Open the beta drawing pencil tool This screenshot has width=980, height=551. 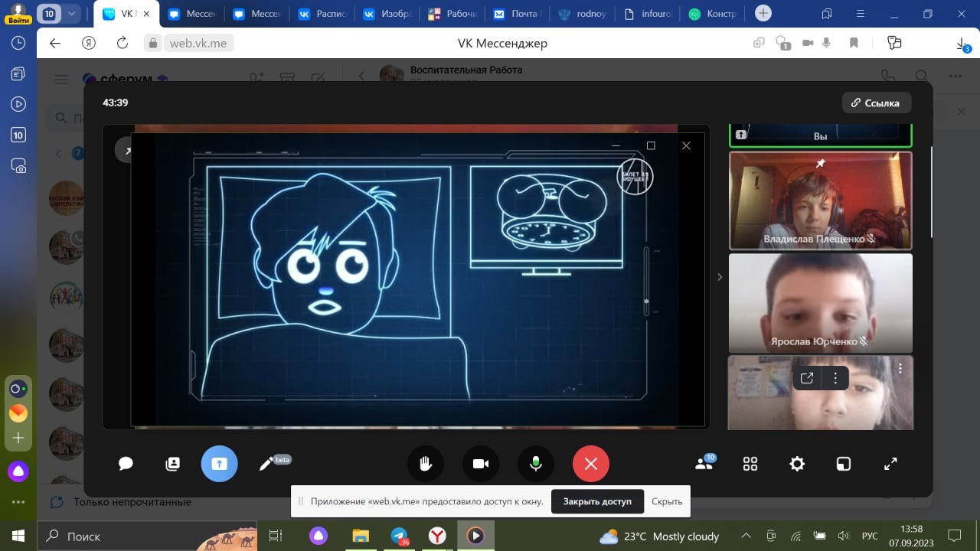(266, 464)
